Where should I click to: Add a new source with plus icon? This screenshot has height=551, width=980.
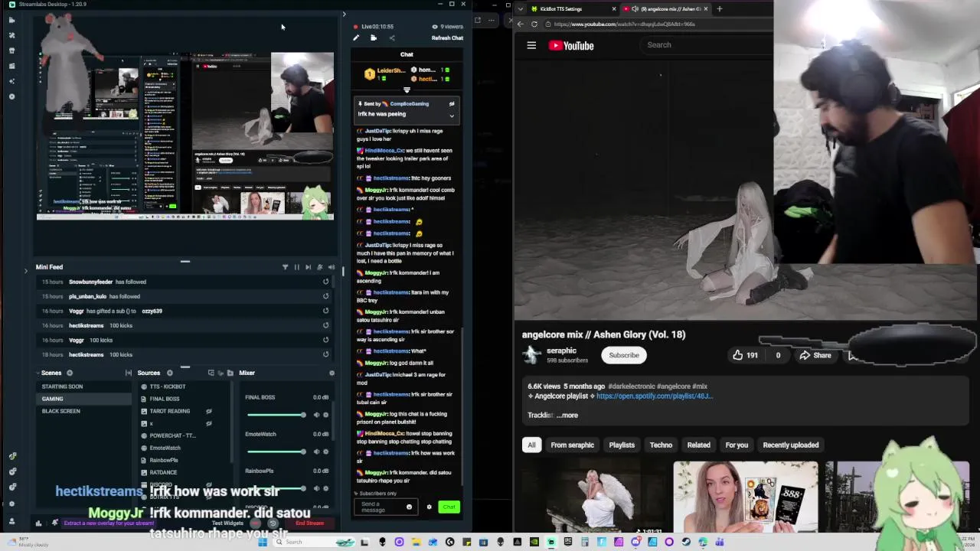pyautogui.click(x=169, y=373)
